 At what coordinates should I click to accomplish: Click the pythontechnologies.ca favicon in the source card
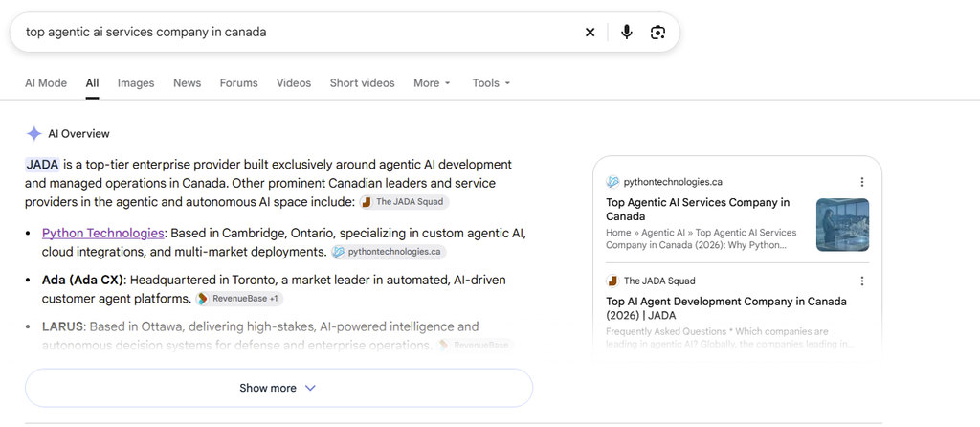point(612,182)
